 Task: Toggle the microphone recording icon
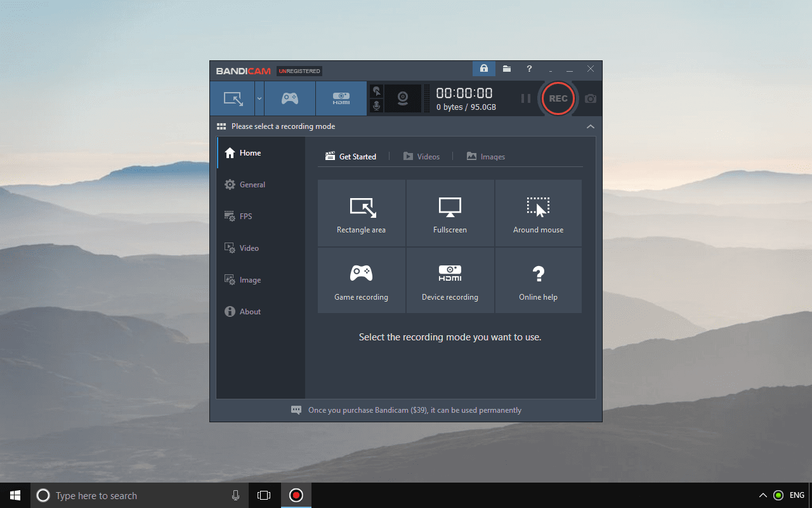376,106
